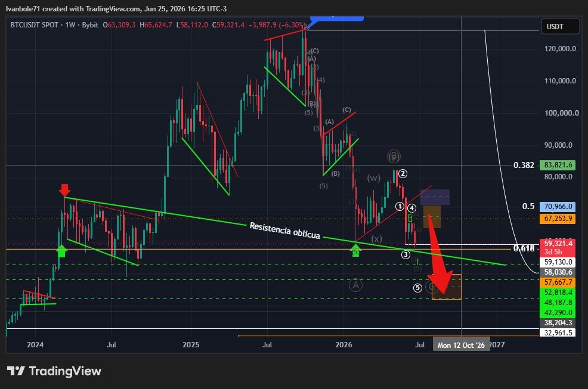Select the purple rectangle zone drawing

pyautogui.click(x=435, y=197)
